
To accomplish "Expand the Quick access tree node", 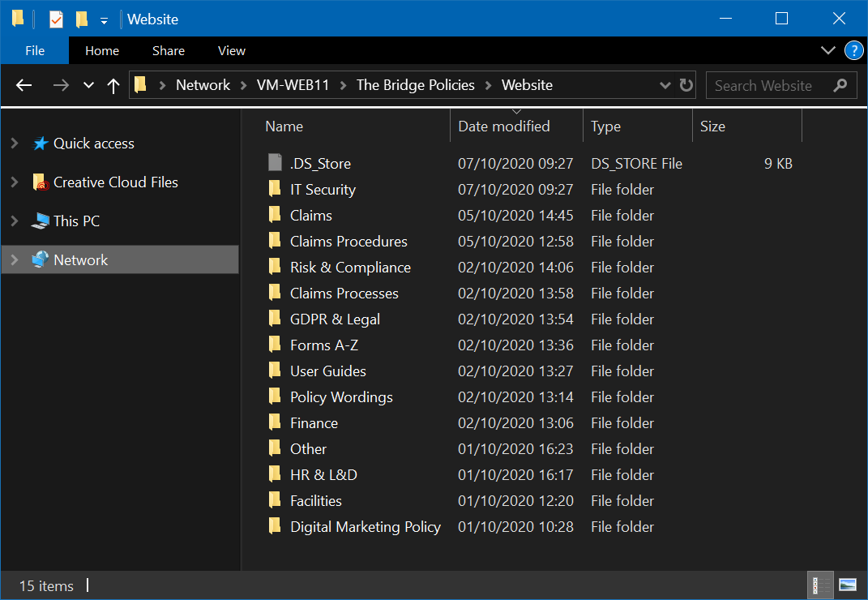I will click(x=14, y=144).
